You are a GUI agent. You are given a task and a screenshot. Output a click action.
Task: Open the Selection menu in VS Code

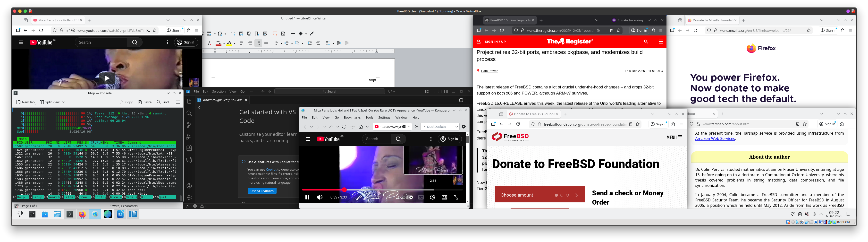[219, 91]
